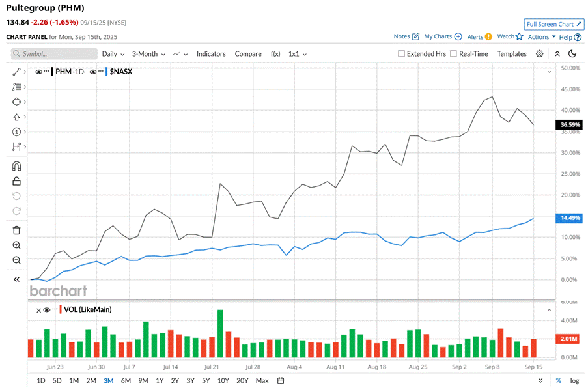Open PHM series options ellipsis
Viewport: 588px width, 390px height.
46,71
